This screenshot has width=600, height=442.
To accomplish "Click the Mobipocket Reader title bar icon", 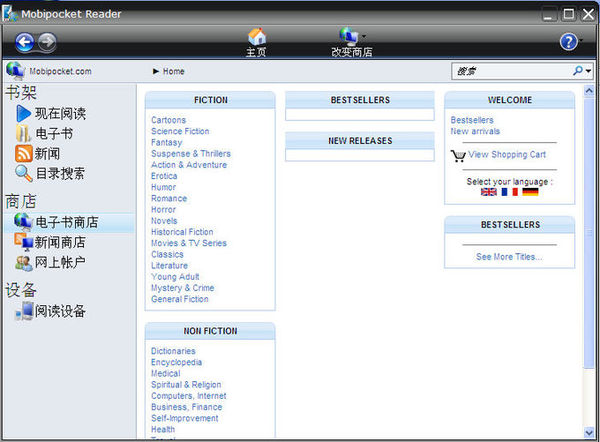I will click(10, 14).
